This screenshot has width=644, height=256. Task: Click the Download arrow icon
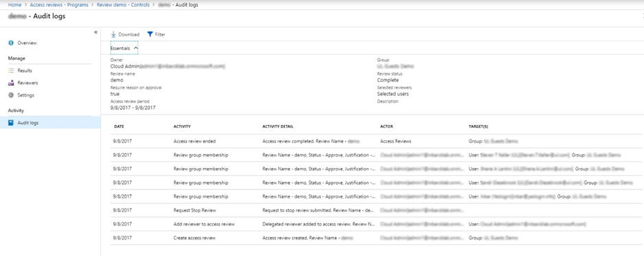click(x=113, y=34)
